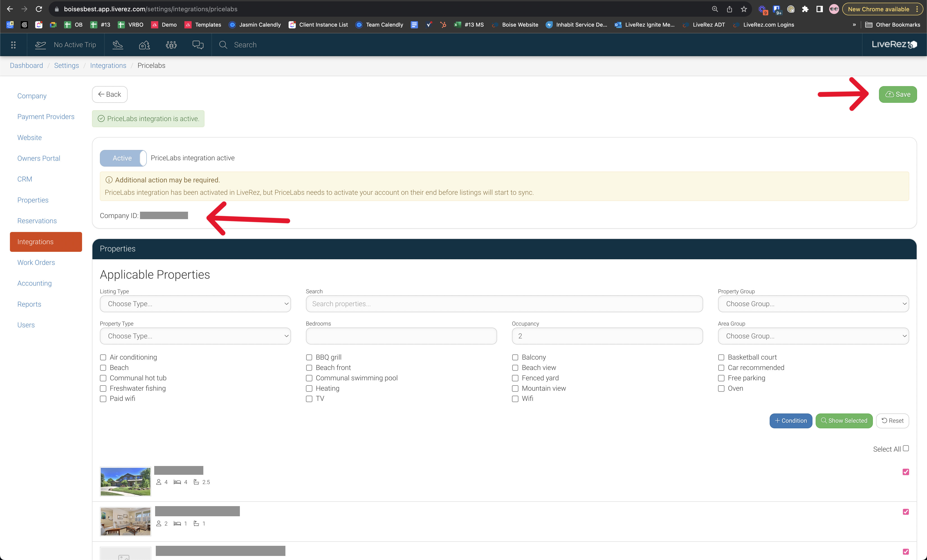Viewport: 927px width, 560px height.
Task: Open the Jasmin Calendly bookmark
Action: [255, 25]
